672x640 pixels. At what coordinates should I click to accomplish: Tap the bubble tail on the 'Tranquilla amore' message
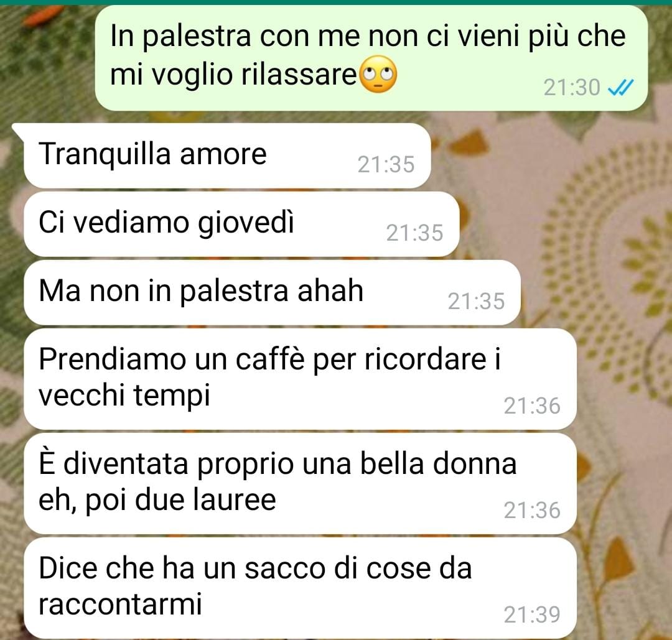(19, 130)
